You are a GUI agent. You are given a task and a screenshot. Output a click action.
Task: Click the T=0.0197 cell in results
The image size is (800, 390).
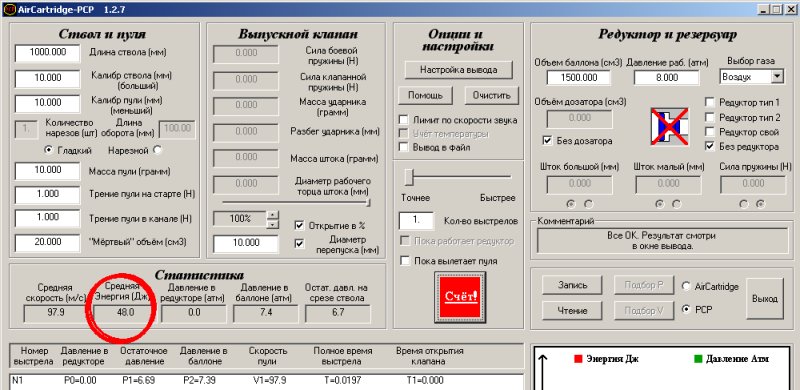(342, 381)
